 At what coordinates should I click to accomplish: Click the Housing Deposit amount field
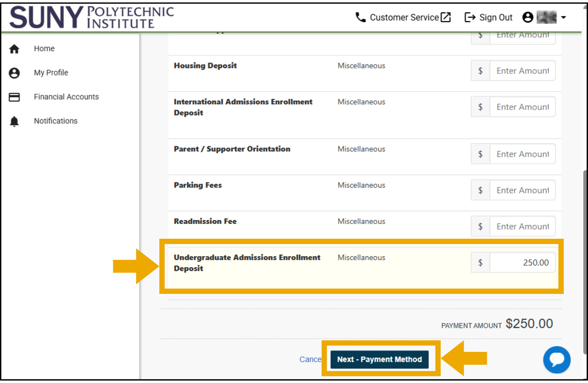[522, 71]
